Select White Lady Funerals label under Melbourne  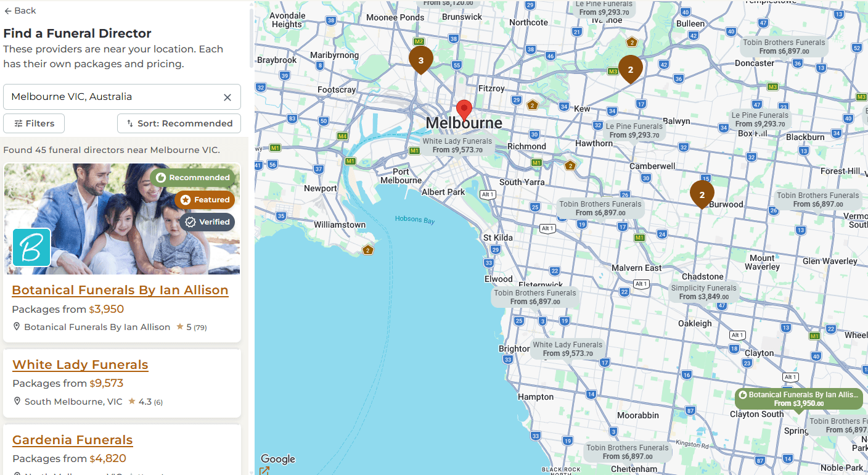(457, 146)
